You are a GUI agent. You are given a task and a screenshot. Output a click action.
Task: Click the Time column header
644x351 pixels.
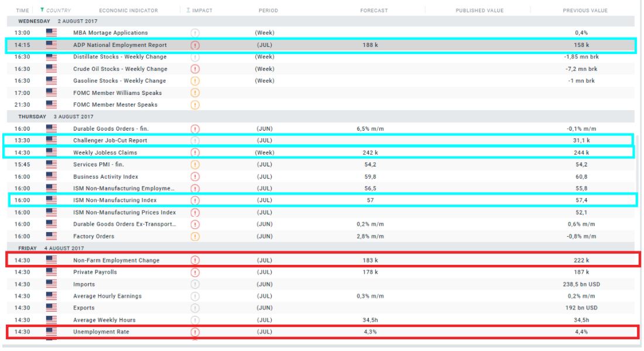(x=22, y=11)
